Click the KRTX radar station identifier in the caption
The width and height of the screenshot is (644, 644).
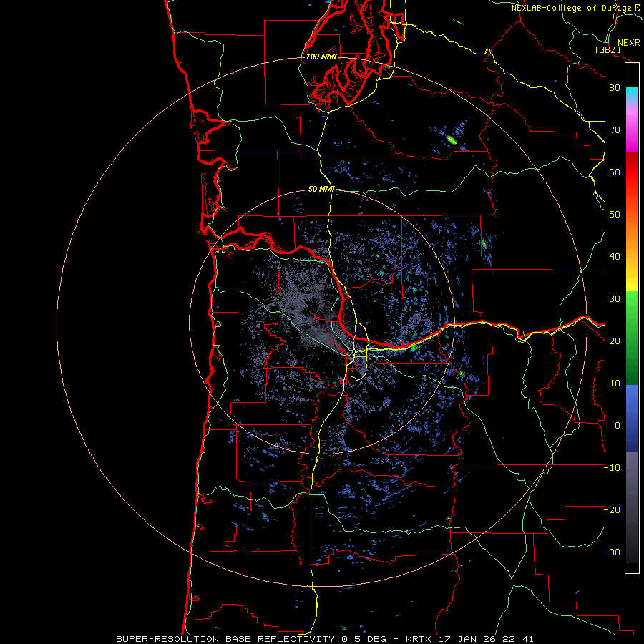click(419, 639)
